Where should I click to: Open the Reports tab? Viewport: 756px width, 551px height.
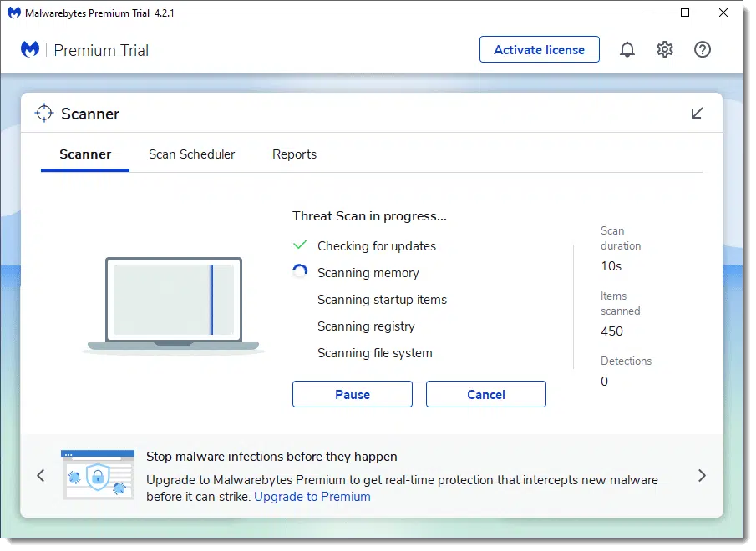tap(295, 154)
